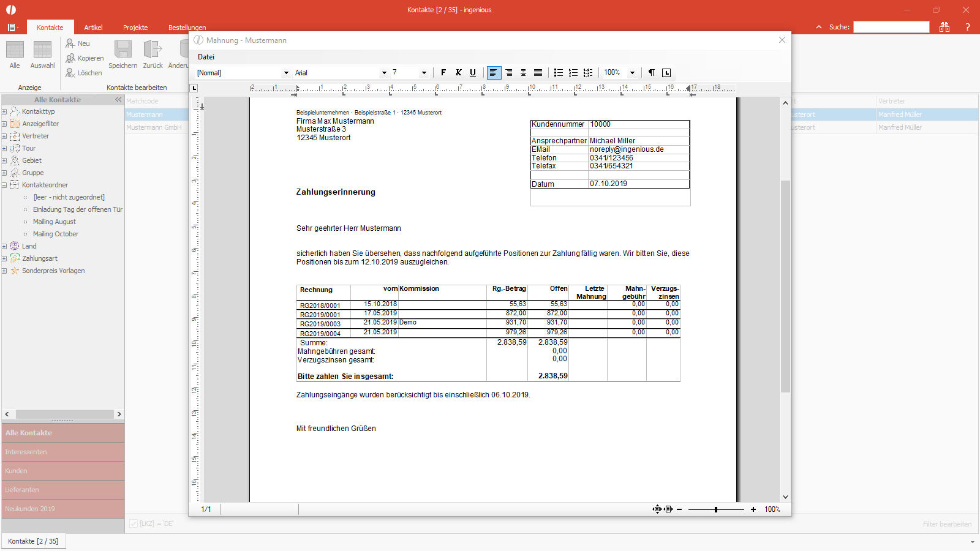Viewport: 980px width, 551px height.
Task: Click the zoom slider handle in status bar
Action: 715,509
